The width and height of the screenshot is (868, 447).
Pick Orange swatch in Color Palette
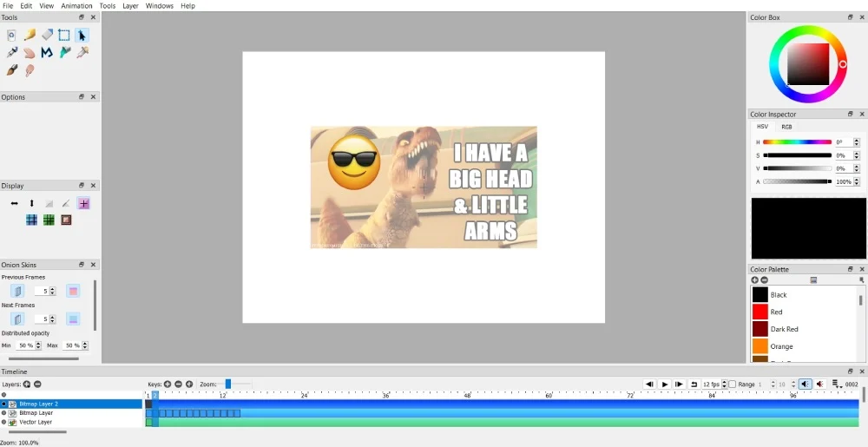[x=760, y=346]
